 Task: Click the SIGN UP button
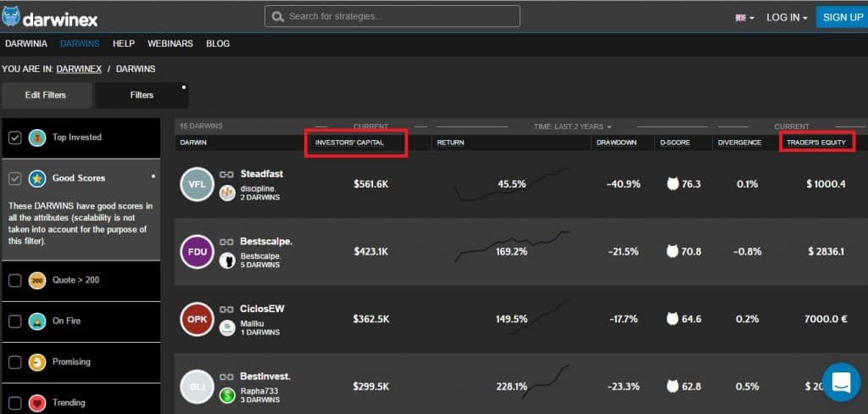(842, 17)
